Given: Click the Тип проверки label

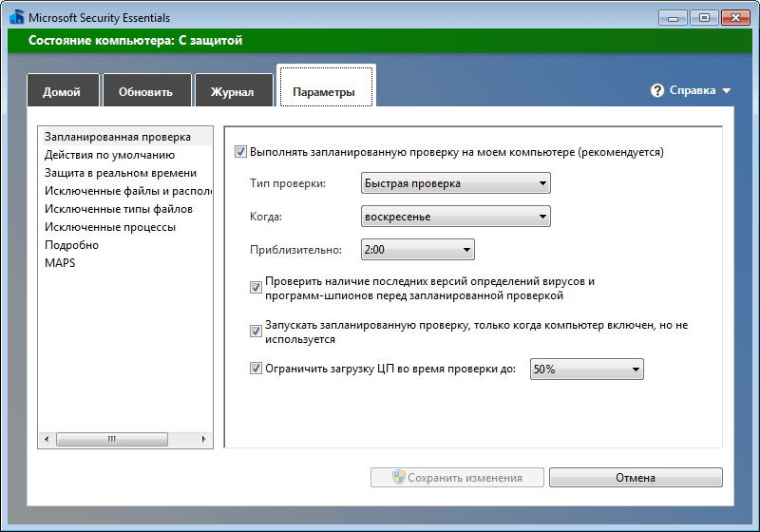Looking at the screenshot, I should pyautogui.click(x=288, y=183).
